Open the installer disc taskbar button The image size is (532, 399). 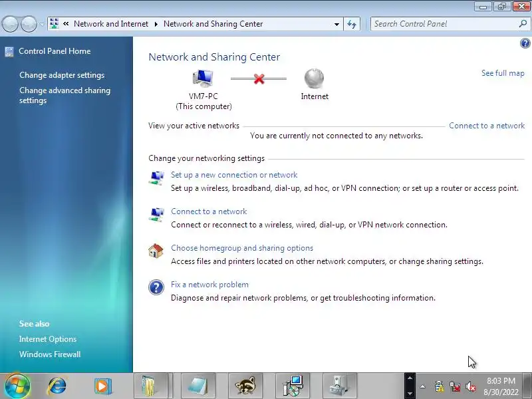coord(293,386)
